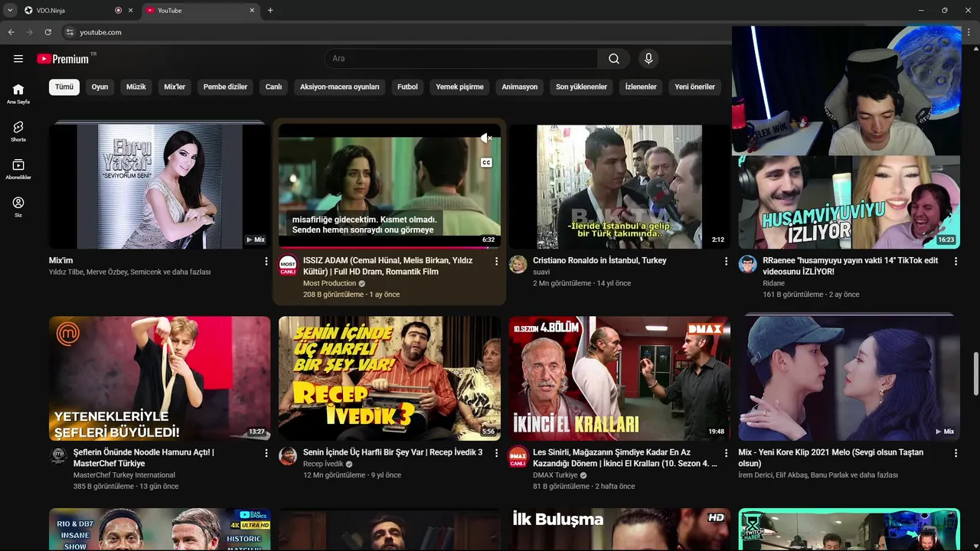Select the Pembe diziler filter chip
Viewport: 980px width, 551px height.
225,86
